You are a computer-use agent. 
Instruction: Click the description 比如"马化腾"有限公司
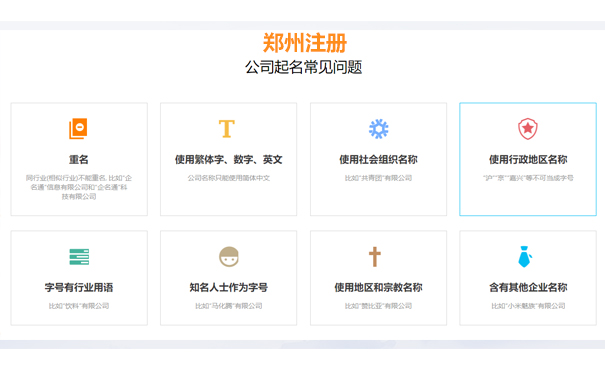229,306
